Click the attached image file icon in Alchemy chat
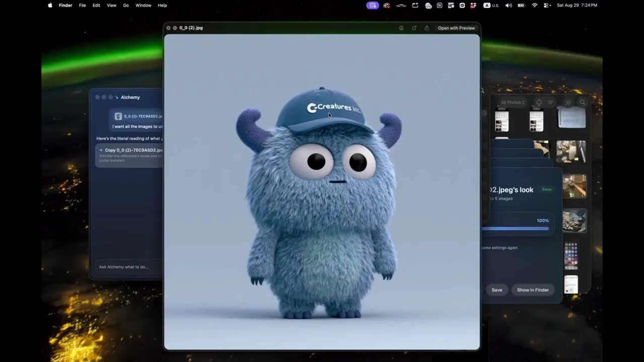Viewport: 644px width, 362px height. (118, 116)
